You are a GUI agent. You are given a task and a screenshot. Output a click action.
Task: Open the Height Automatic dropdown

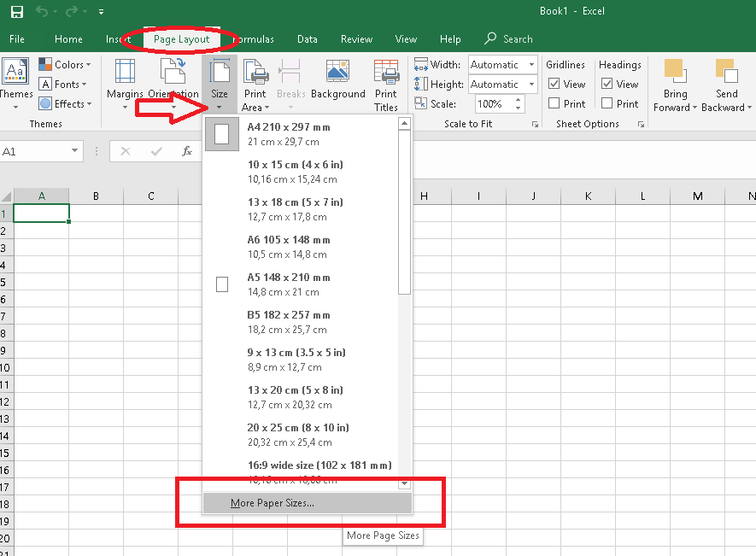coord(530,84)
